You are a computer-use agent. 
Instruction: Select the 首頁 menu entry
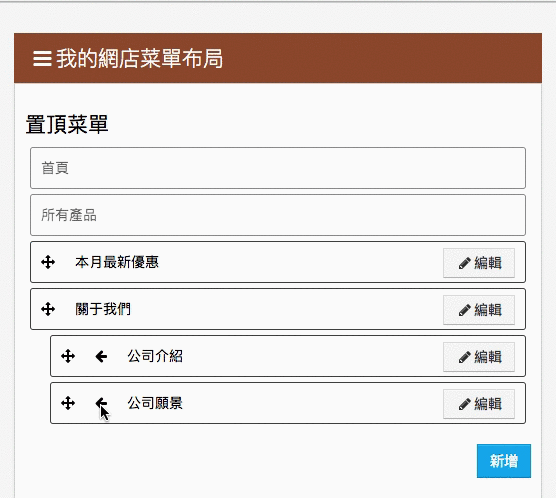[278, 168]
